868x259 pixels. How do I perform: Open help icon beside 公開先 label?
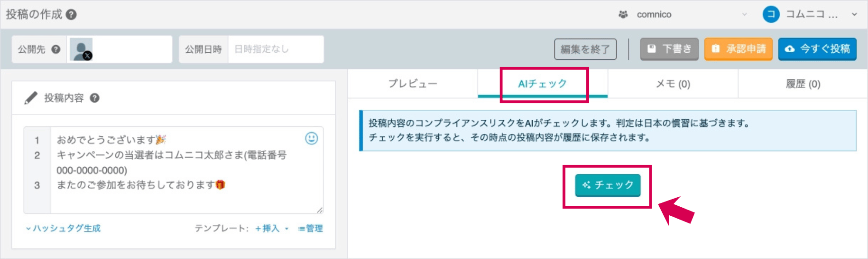[x=56, y=49]
